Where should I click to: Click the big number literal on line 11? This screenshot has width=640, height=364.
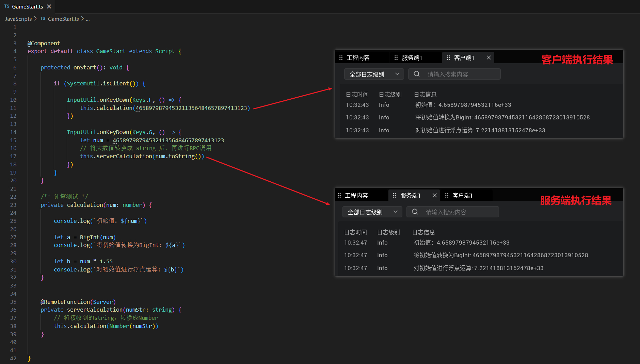coord(191,108)
